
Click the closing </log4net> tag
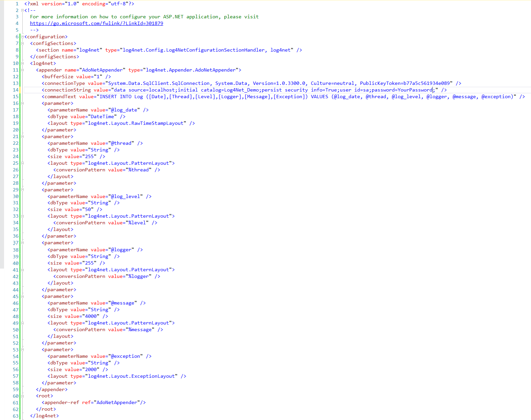(x=44, y=416)
